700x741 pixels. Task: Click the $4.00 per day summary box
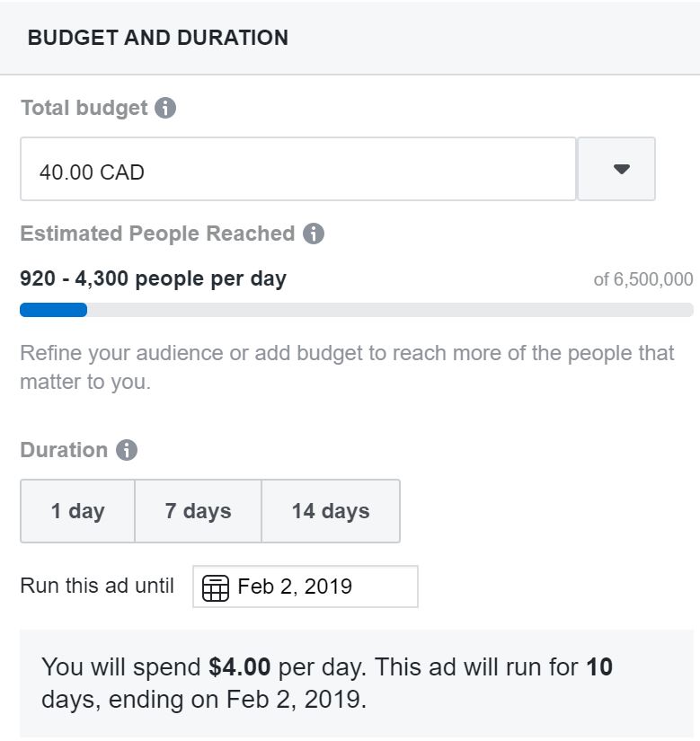click(357, 684)
